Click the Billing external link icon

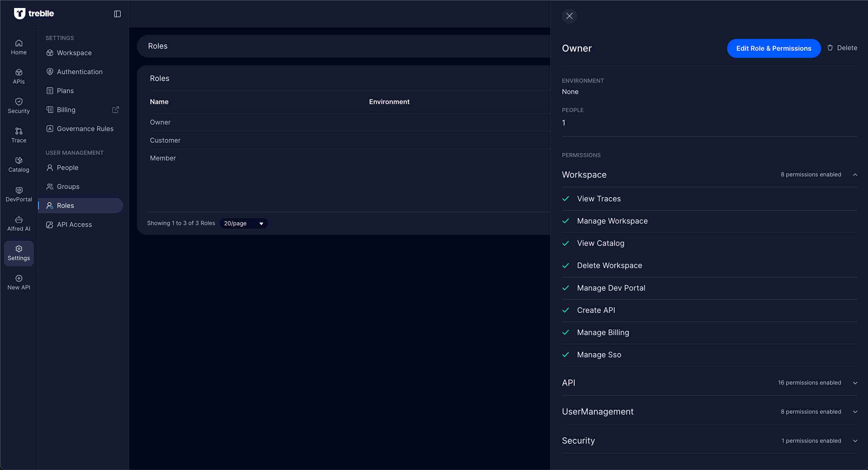116,110
